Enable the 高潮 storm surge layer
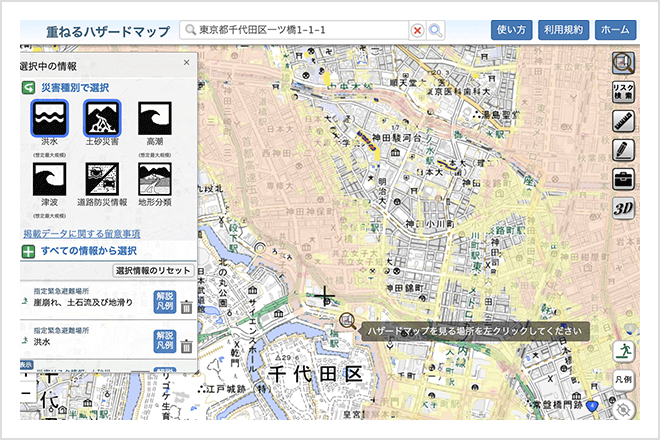Viewport: 660px width, 440px height. tap(155, 119)
